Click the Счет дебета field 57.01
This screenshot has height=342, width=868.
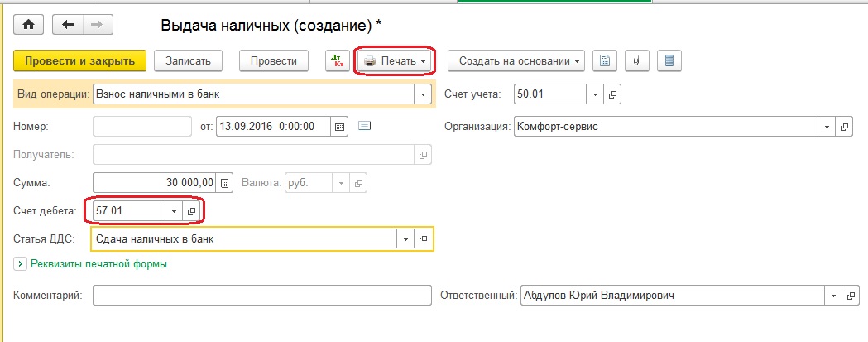point(129,211)
